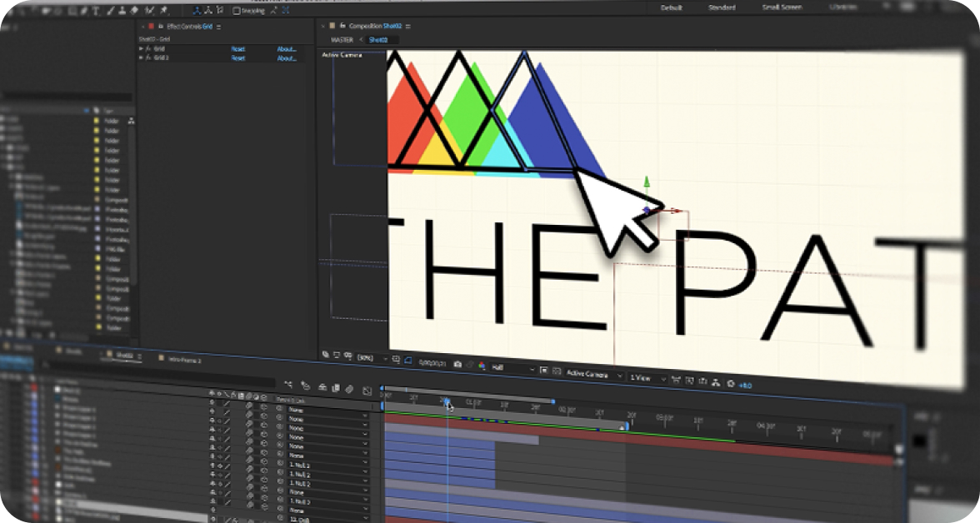Image resolution: width=980 pixels, height=523 pixels.
Task: Go to MASTER comp in breadcrumb
Action: pyautogui.click(x=342, y=39)
